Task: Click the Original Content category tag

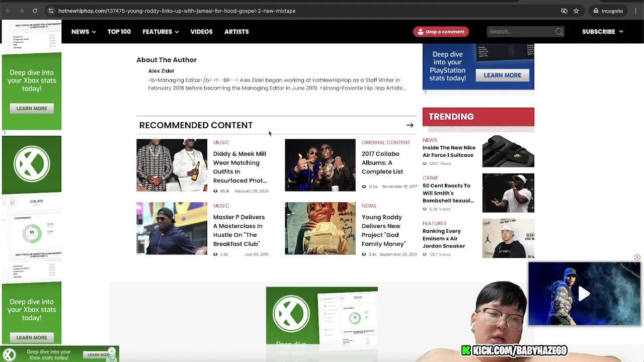Action: [x=386, y=142]
